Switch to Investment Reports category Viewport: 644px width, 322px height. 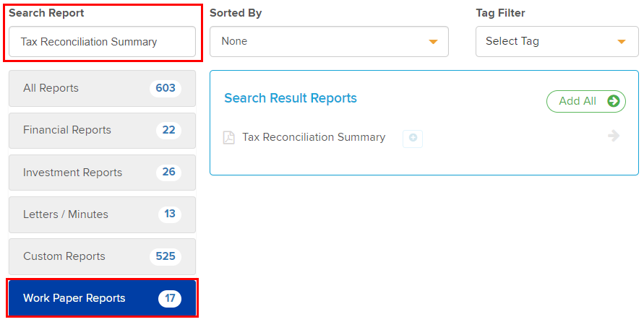click(x=102, y=173)
